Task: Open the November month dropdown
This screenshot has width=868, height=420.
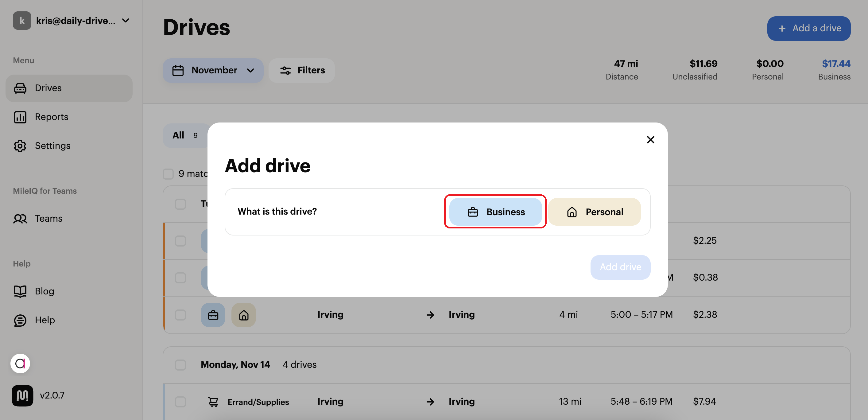Action: coord(213,70)
